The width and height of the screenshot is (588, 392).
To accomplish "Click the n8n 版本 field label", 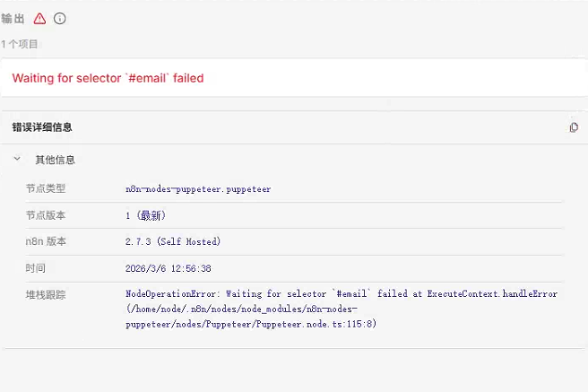I will coord(46,241).
